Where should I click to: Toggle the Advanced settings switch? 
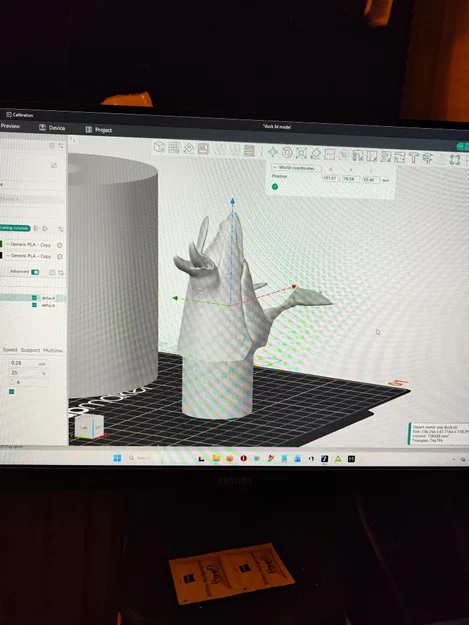(x=35, y=272)
